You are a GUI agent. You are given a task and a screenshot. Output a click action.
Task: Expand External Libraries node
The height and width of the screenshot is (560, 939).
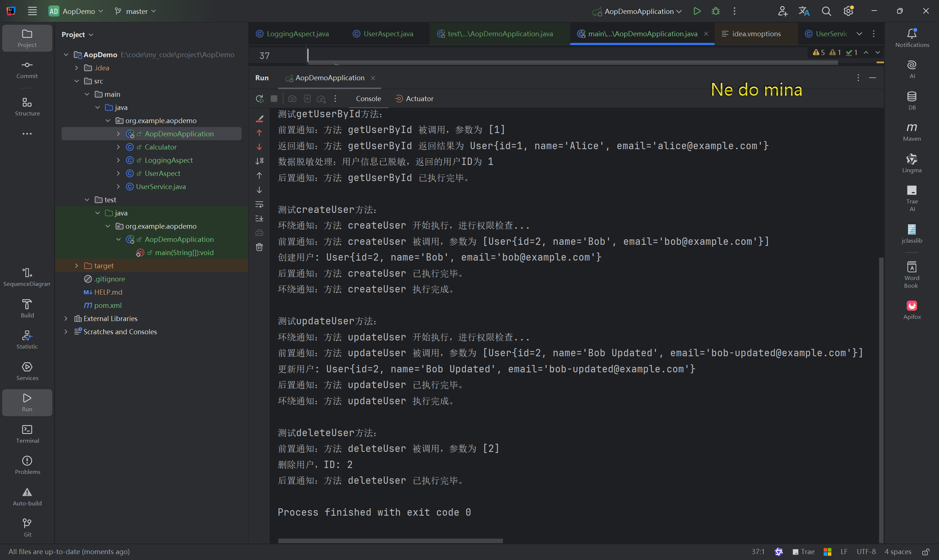[66, 318]
